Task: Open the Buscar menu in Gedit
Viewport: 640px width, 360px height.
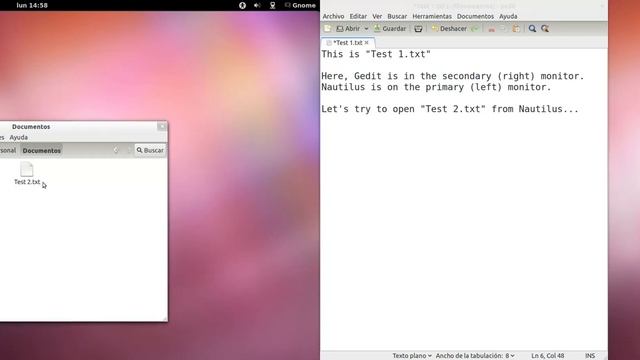Action: click(397, 16)
